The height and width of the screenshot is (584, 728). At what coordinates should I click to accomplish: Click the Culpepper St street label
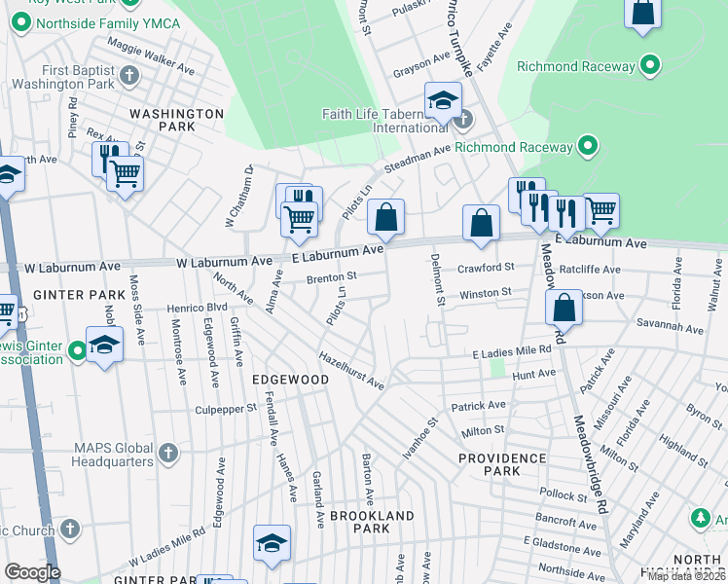click(x=226, y=409)
